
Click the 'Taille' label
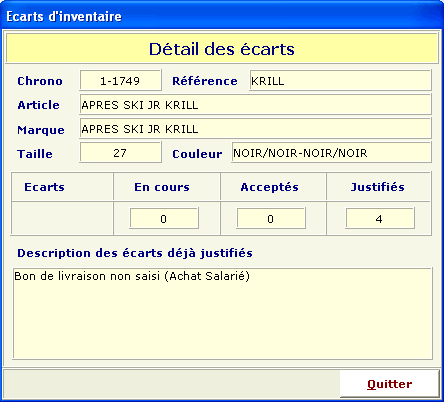pos(35,154)
